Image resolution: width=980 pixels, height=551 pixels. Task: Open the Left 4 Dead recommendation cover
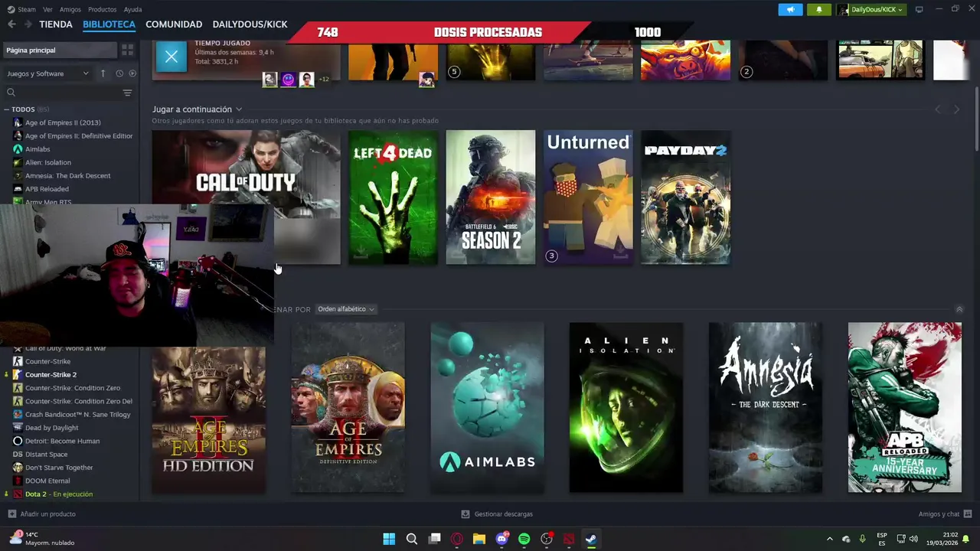(393, 197)
